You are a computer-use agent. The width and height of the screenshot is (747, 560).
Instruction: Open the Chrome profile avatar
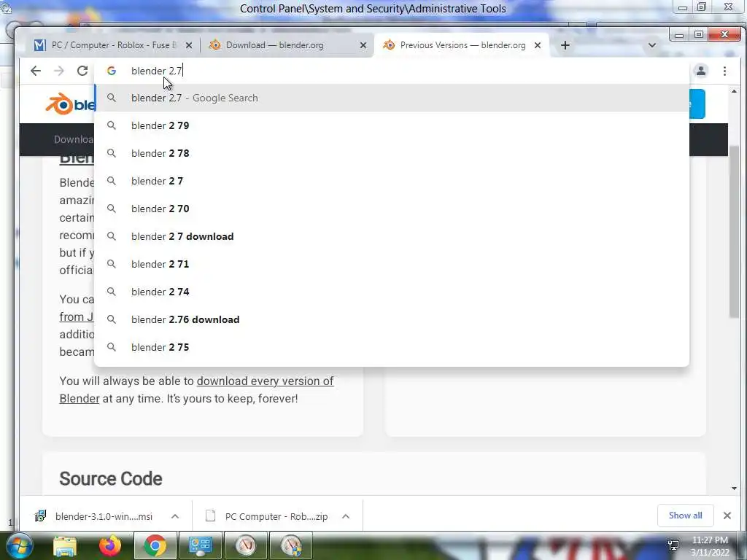coord(701,71)
